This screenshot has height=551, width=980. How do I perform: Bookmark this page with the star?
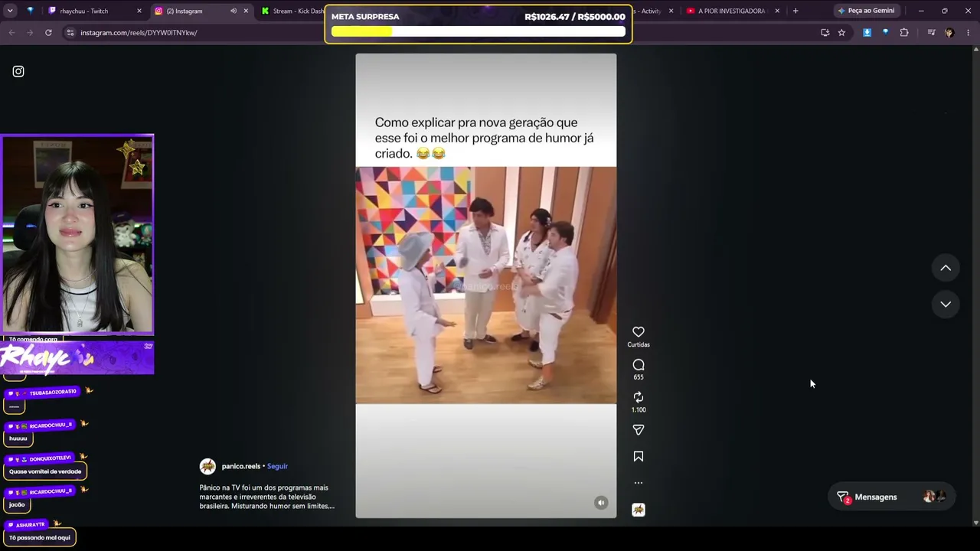[841, 33]
